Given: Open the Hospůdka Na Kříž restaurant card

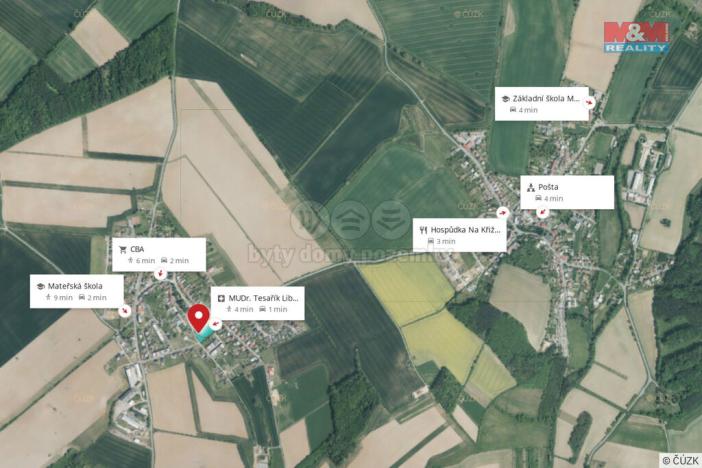Looking at the screenshot, I should (x=459, y=235).
